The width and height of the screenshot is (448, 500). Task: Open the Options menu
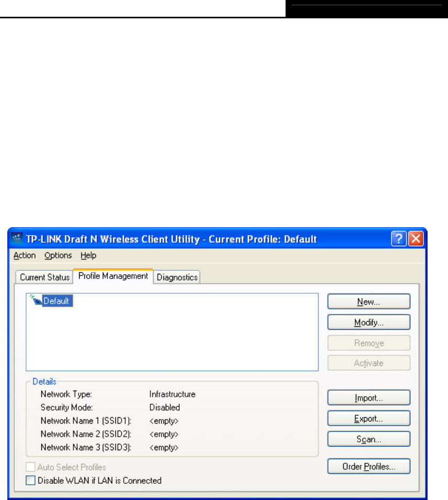(58, 255)
